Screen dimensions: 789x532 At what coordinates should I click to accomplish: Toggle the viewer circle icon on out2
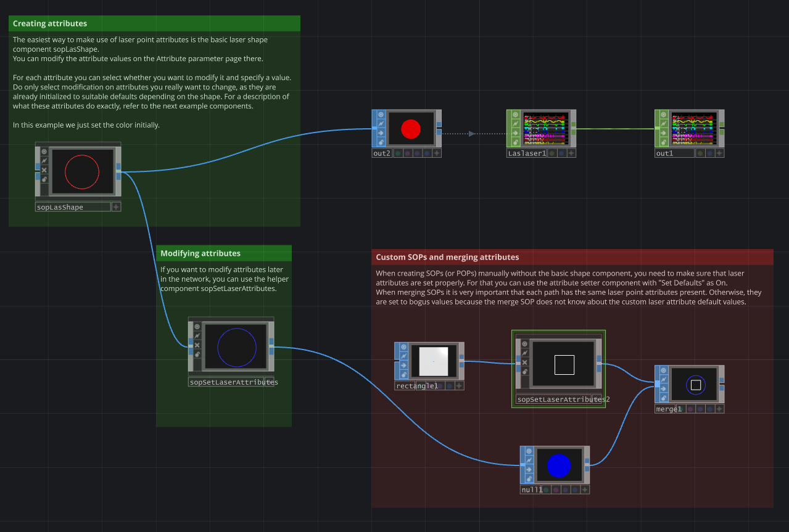point(381,115)
